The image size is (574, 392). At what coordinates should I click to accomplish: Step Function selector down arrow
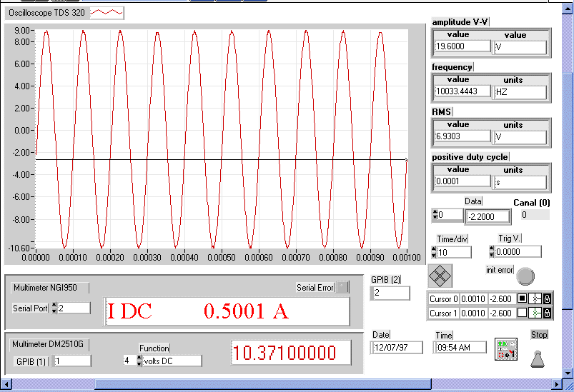click(139, 363)
